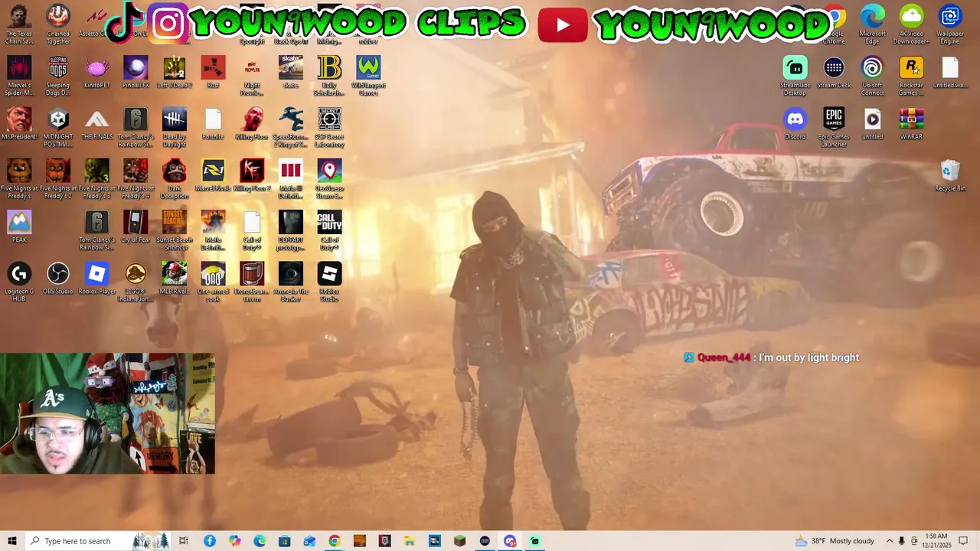The image size is (980, 551).
Task: Select the Killing Floor 2 icon
Action: 252,175
